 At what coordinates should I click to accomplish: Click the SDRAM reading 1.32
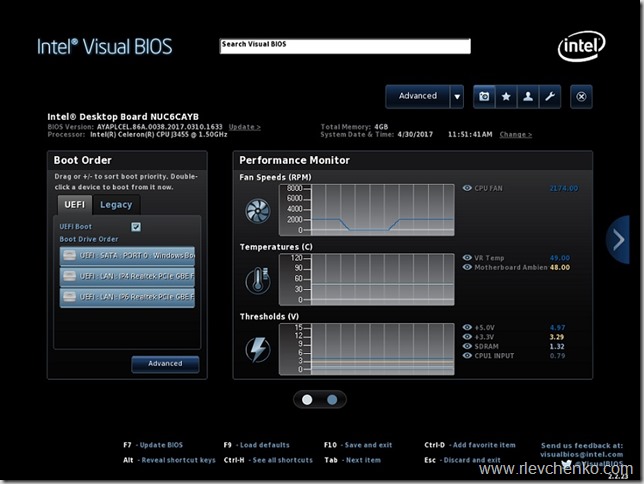[557, 346]
